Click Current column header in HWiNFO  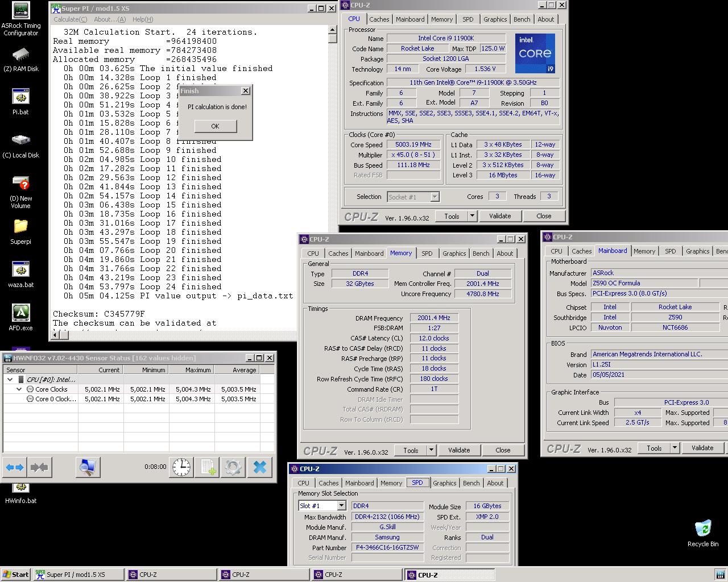coord(101,369)
